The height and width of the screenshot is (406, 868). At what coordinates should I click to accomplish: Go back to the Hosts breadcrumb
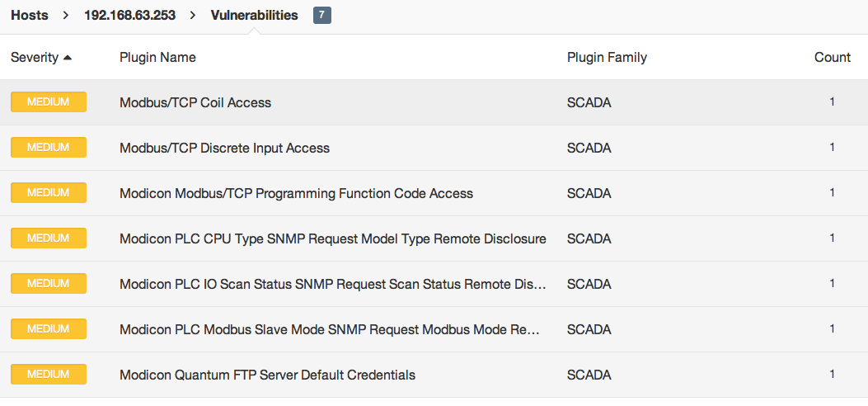[30, 16]
